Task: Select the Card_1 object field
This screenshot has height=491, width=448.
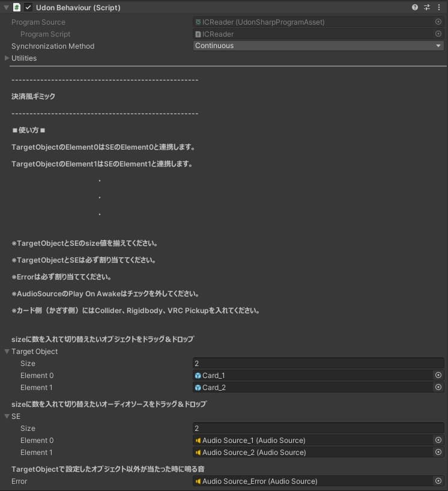Action: pyautogui.click(x=312, y=375)
